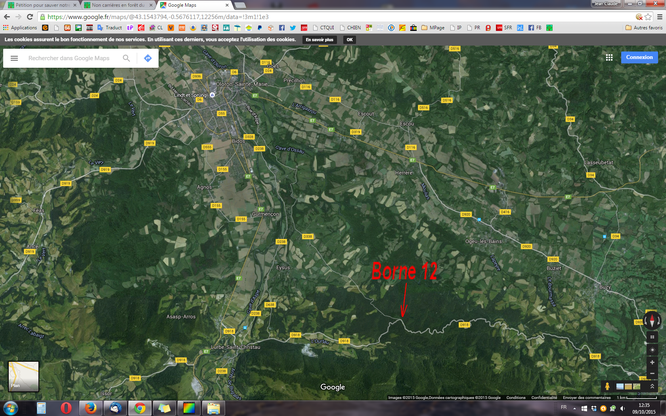Dismiss the cookie notice with OK
The width and height of the screenshot is (666, 416).
pyautogui.click(x=350, y=40)
